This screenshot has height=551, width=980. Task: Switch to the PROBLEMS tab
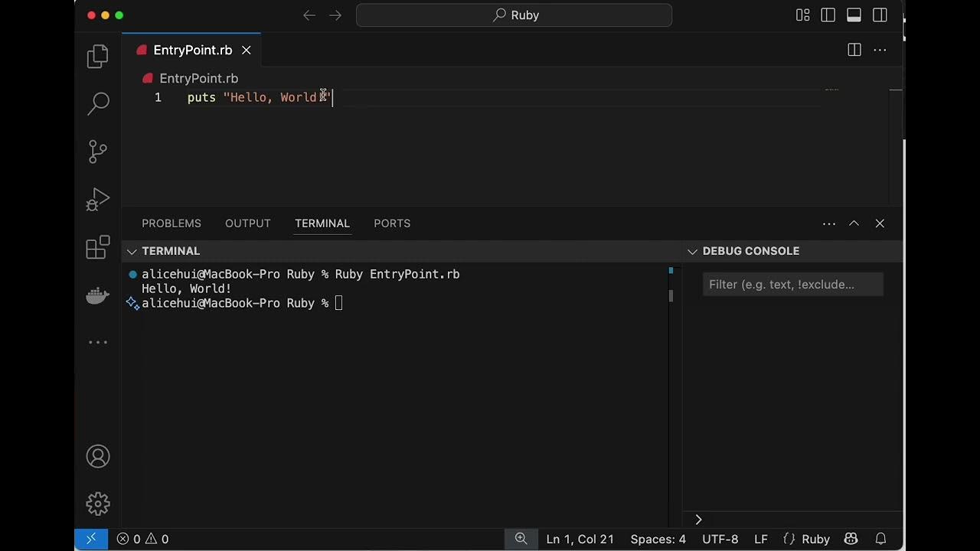pyautogui.click(x=171, y=223)
